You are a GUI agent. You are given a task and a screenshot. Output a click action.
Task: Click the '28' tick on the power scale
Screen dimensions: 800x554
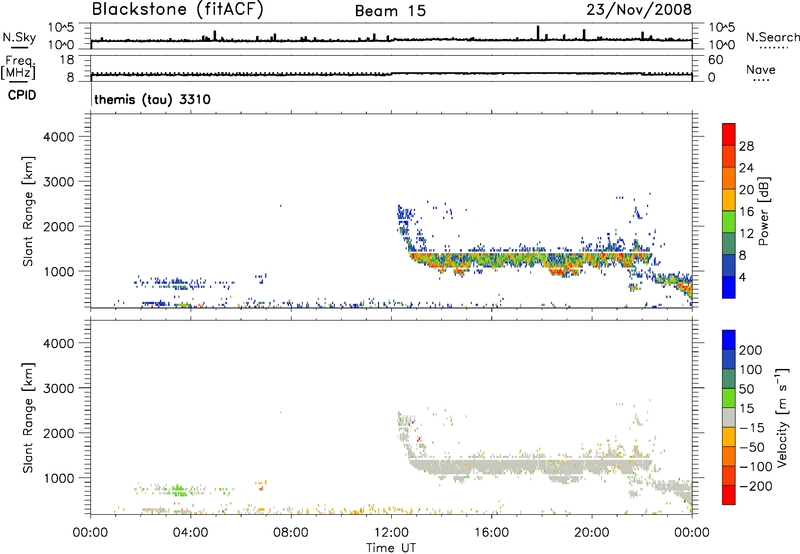pyautogui.click(x=746, y=146)
